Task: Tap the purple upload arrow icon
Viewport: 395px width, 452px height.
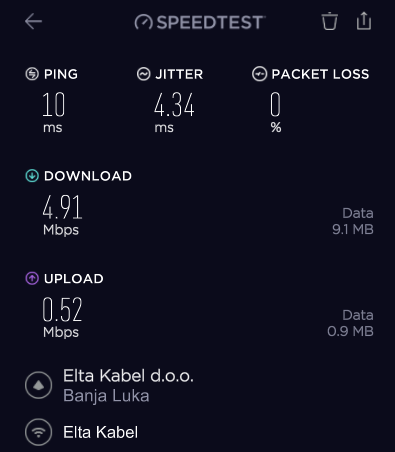Action: tap(32, 278)
